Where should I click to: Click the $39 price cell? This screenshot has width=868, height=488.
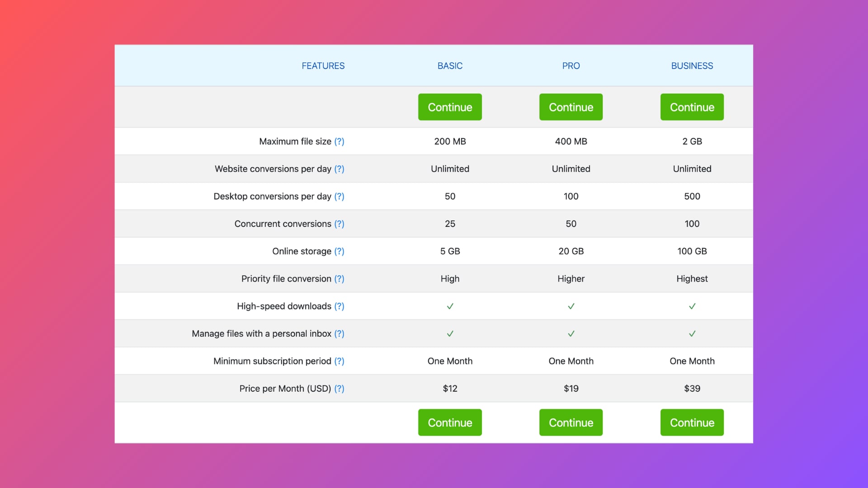692,389
